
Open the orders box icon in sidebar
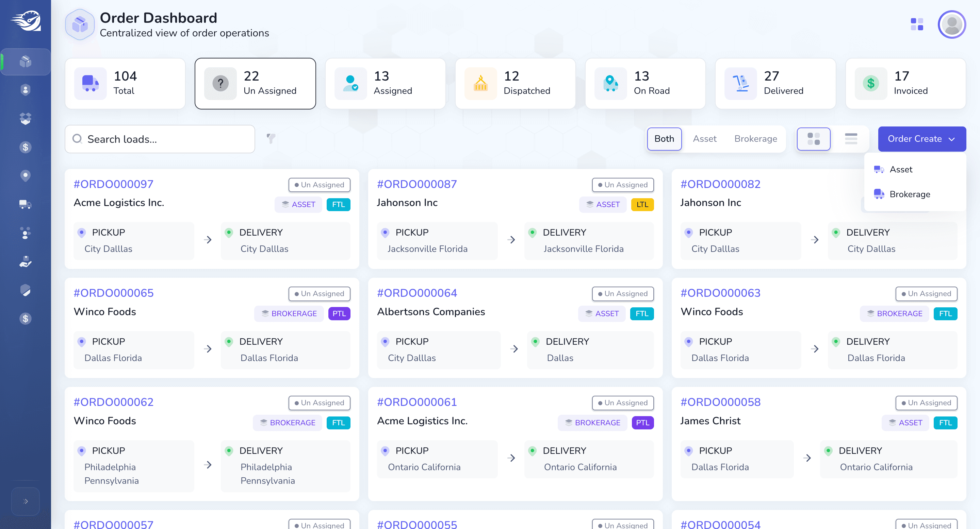point(26,62)
